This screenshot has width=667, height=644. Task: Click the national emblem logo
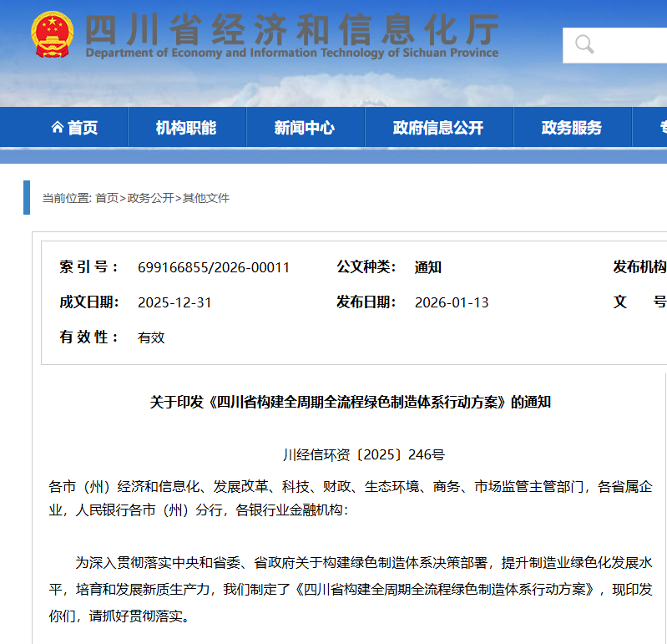[52, 35]
